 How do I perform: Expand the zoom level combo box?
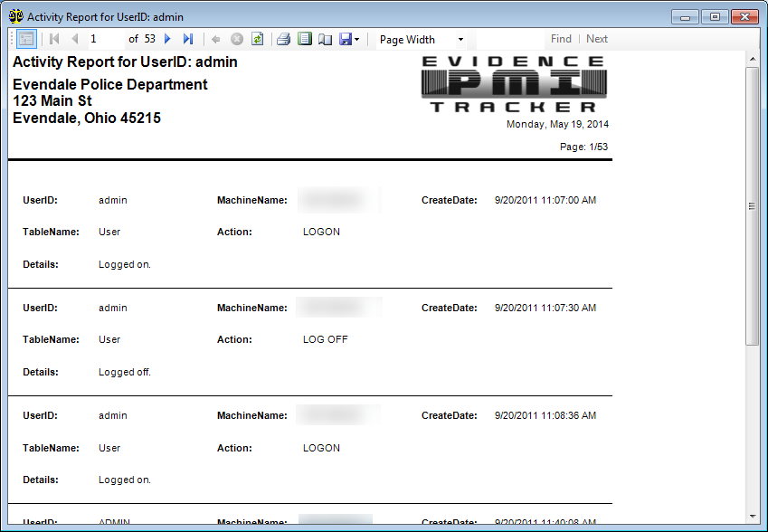pos(460,39)
